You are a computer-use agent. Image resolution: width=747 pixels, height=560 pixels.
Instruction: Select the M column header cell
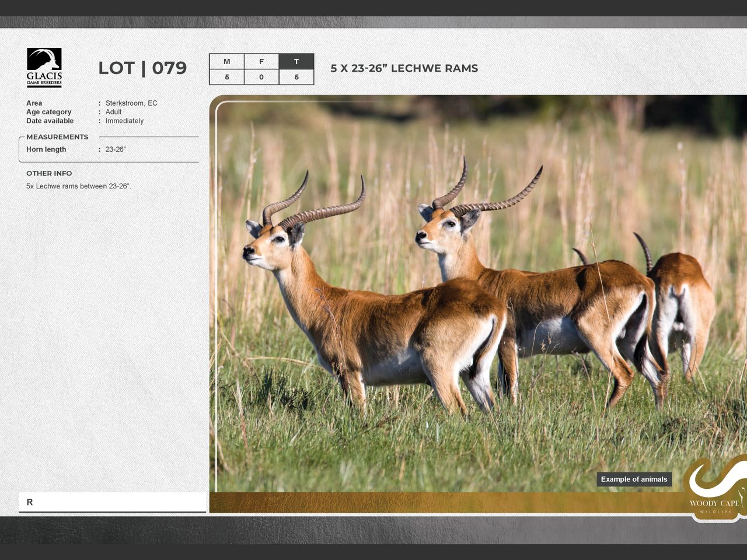[226, 61]
